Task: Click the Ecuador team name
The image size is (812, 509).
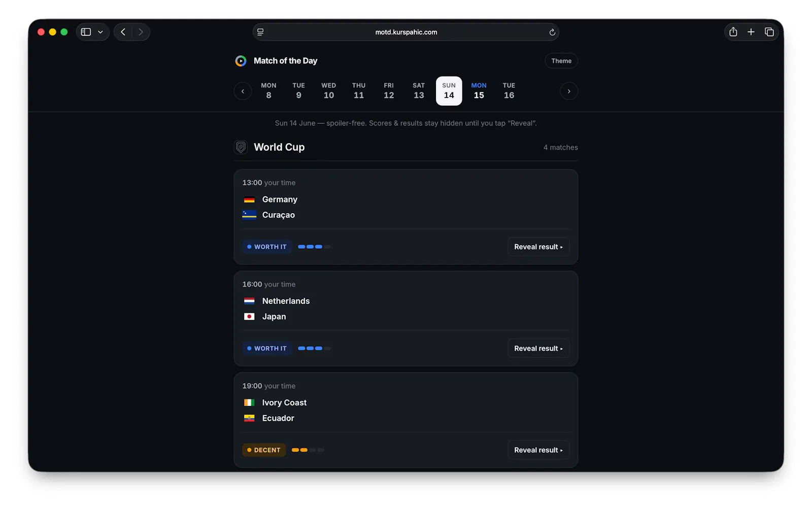Action: (x=278, y=418)
